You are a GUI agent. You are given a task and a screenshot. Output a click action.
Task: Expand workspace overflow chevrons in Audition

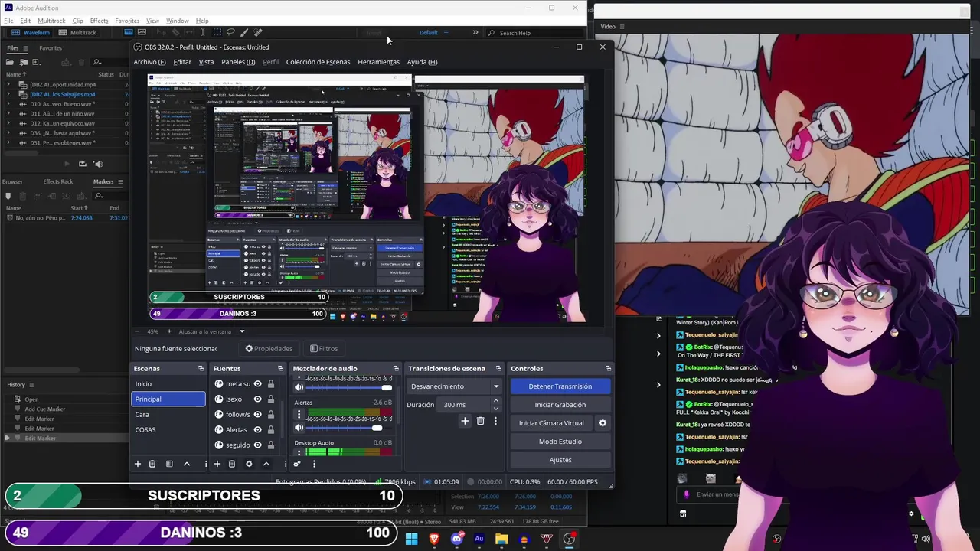pyautogui.click(x=475, y=33)
